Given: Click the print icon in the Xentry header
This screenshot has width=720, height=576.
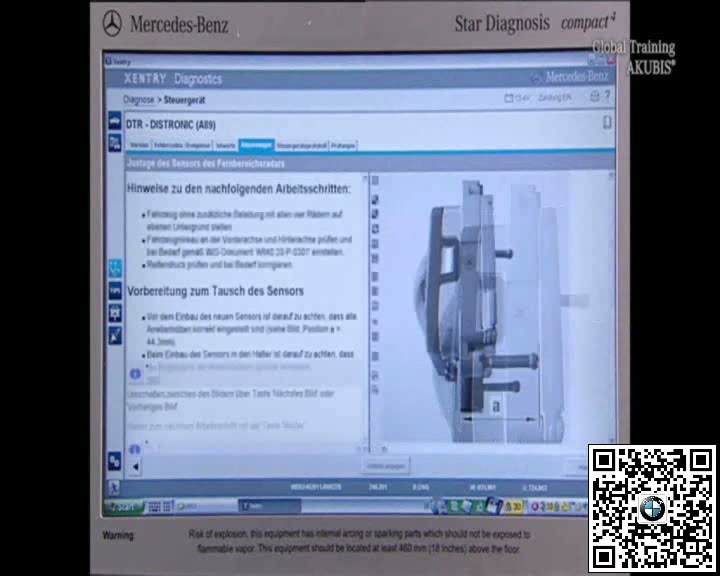Looking at the screenshot, I should pos(595,97).
